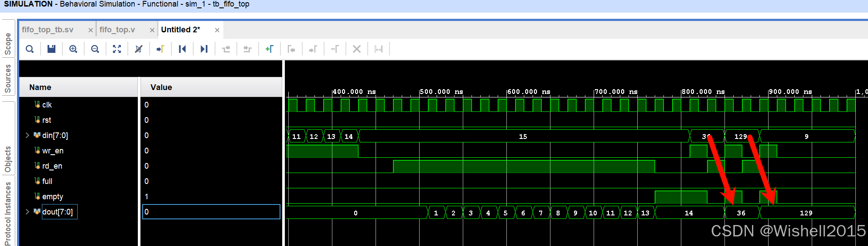Click the bus icon beside din[7:0]

click(37, 135)
